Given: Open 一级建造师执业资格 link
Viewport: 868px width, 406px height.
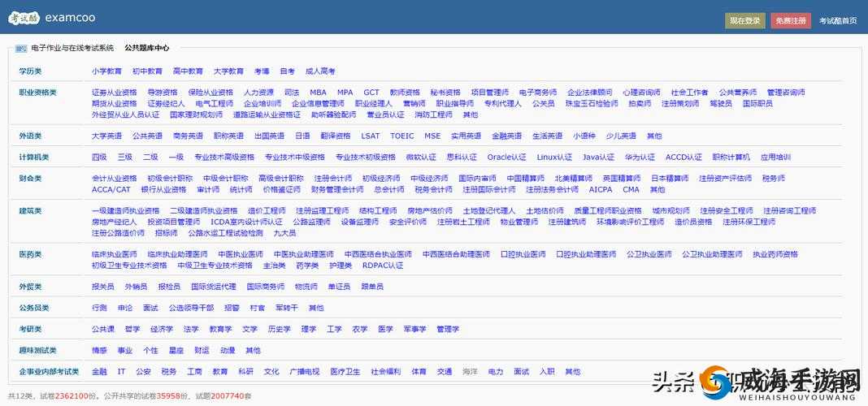Looking at the screenshot, I should coord(126,211).
